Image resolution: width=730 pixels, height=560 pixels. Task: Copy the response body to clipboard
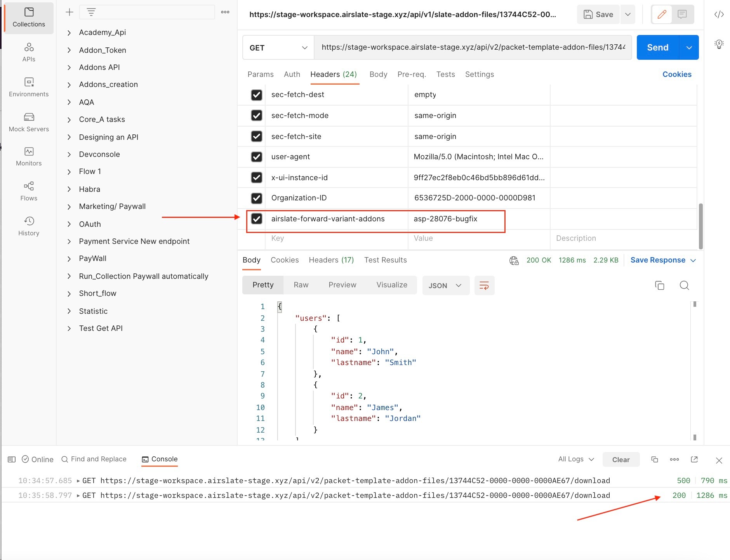(659, 285)
